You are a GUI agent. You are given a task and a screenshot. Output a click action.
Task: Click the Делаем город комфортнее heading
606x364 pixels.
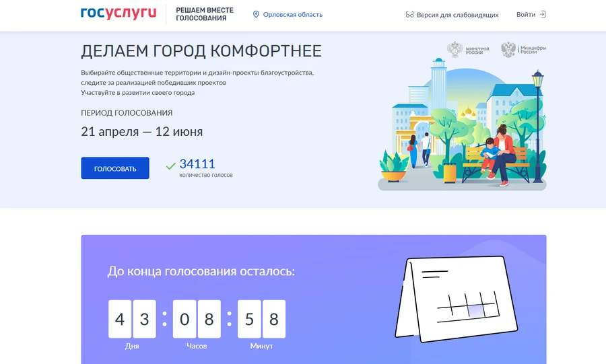tap(201, 51)
